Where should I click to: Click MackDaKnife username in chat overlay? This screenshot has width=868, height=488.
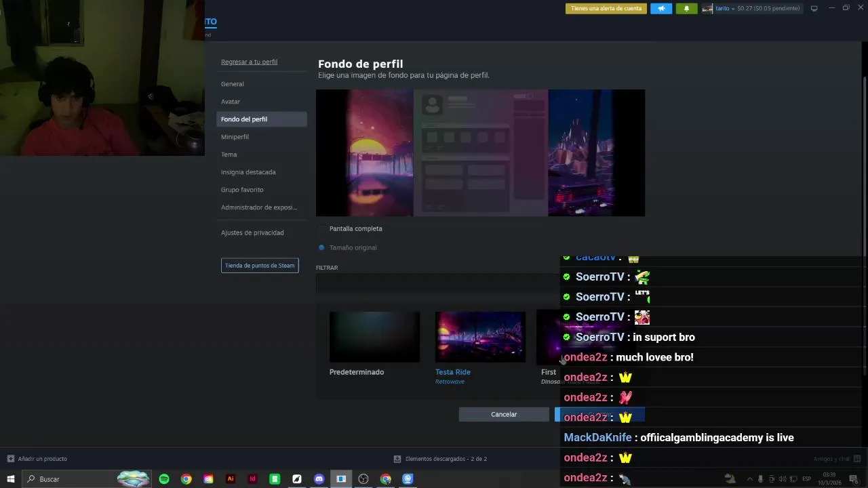tap(597, 438)
